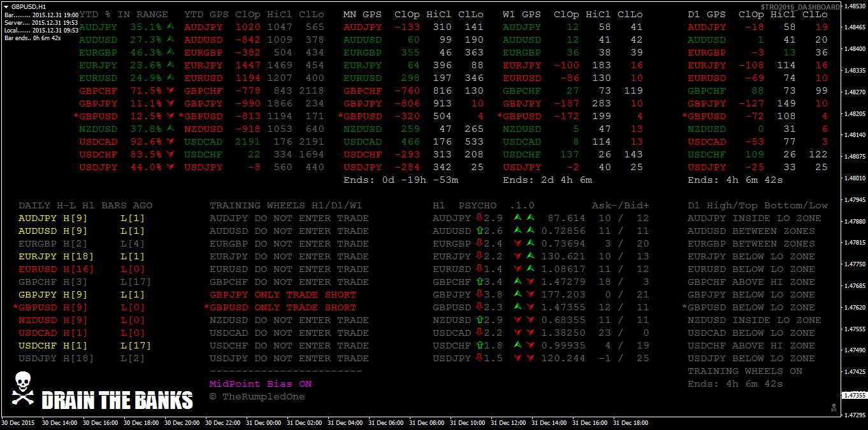The height and width of the screenshot is (430, 868).
Task: Click the green up arrow before GBPCHF 3.4
Action: click(x=479, y=282)
